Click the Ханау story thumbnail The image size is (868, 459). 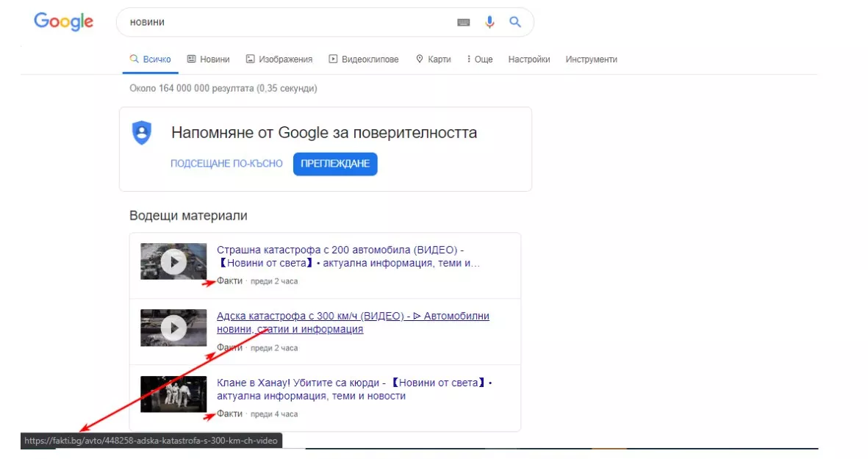tap(173, 394)
